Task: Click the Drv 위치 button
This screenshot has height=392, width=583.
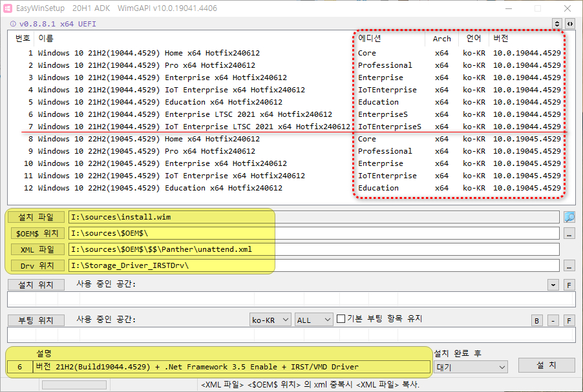Action: tap(37, 265)
